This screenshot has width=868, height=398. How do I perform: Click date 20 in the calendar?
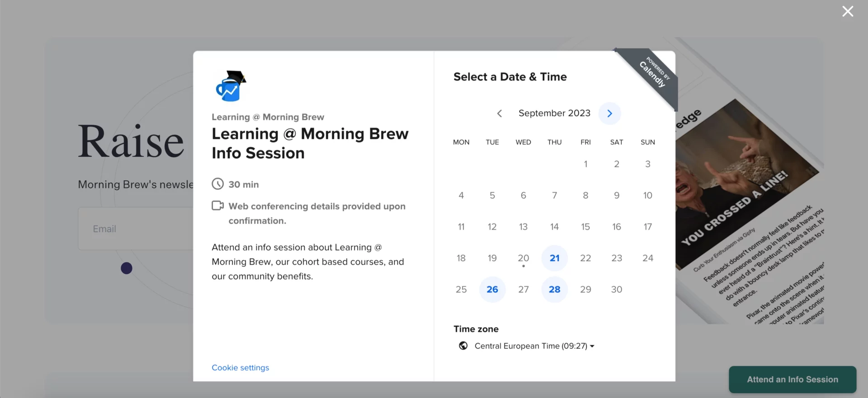click(x=524, y=258)
